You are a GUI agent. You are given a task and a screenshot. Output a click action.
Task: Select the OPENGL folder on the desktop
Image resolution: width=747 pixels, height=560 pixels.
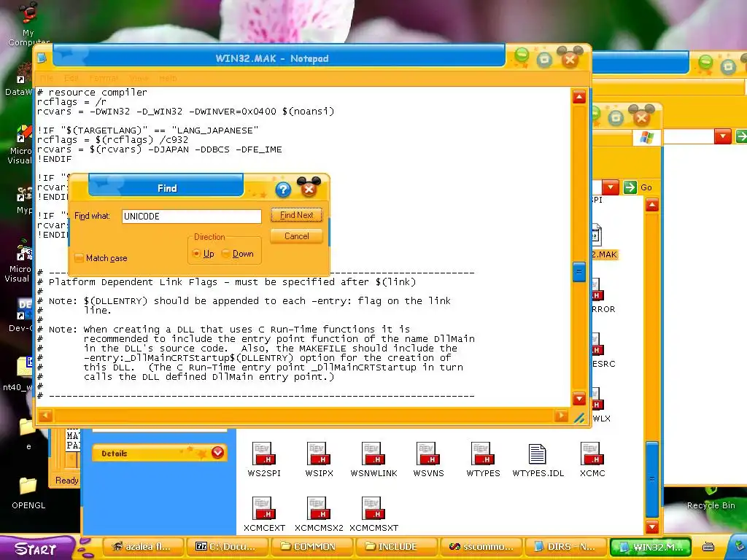[28, 493]
